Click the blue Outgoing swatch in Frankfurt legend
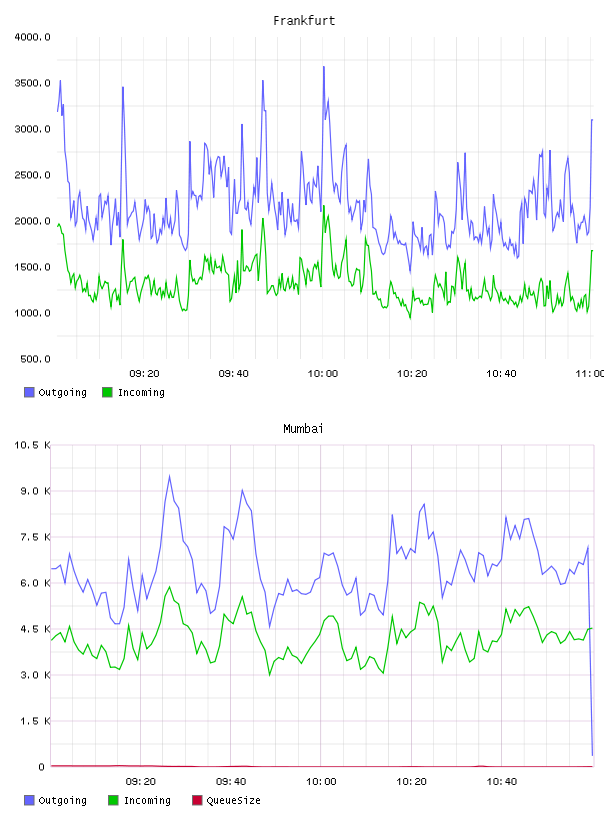Viewport: 608px width, 816px height. [29, 392]
